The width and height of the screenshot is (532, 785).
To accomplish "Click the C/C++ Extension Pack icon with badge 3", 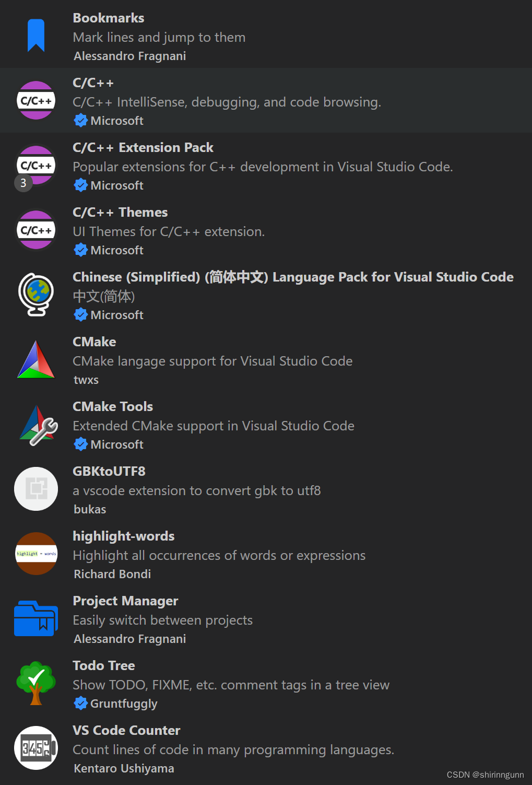I will (36, 165).
